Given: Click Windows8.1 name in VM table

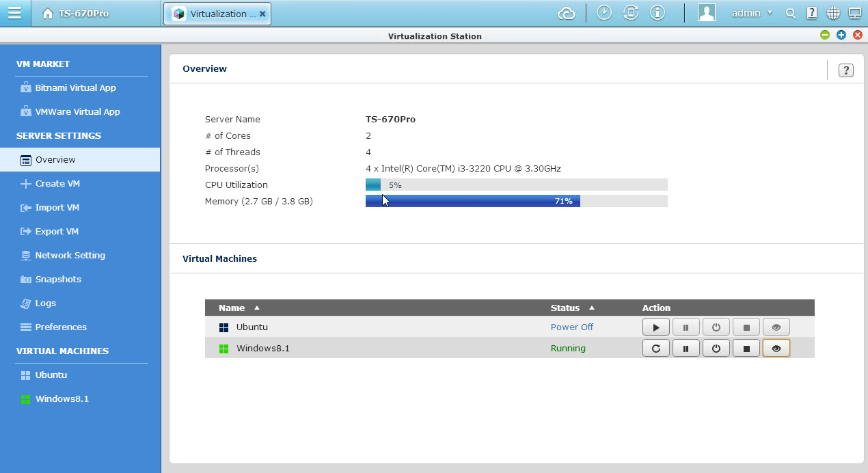Looking at the screenshot, I should coord(263,349).
